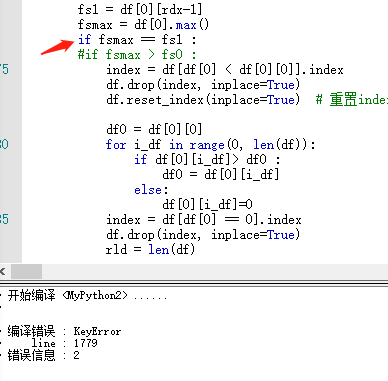This screenshot has height=381, width=388.
Task: Click the 'else:' line
Action: coord(151,190)
